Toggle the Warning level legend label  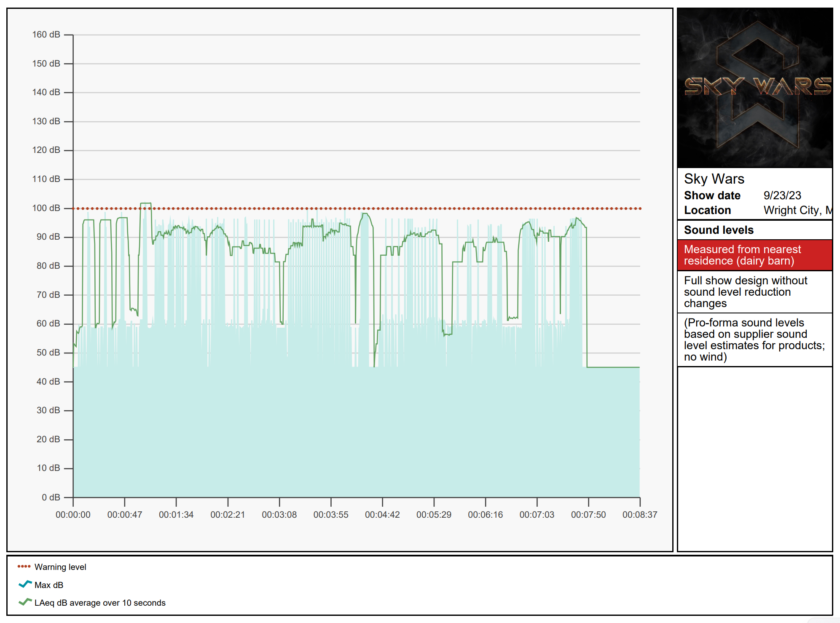(x=60, y=567)
